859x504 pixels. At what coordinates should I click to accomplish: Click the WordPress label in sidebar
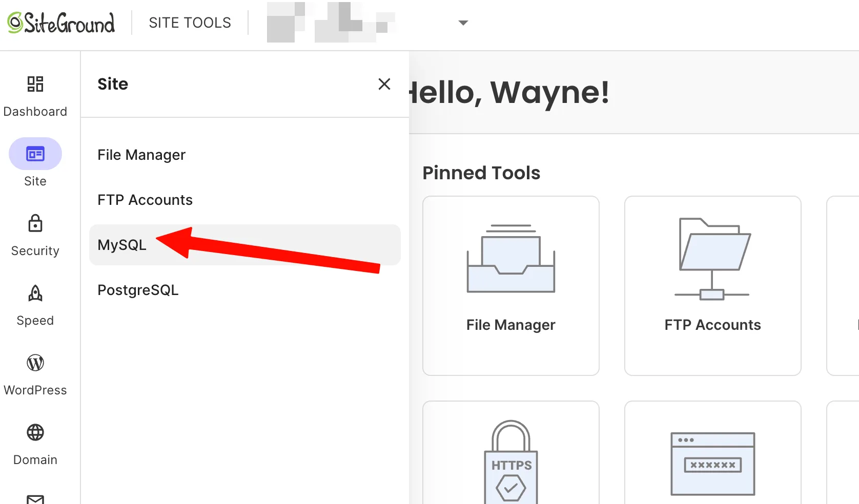[35, 390]
